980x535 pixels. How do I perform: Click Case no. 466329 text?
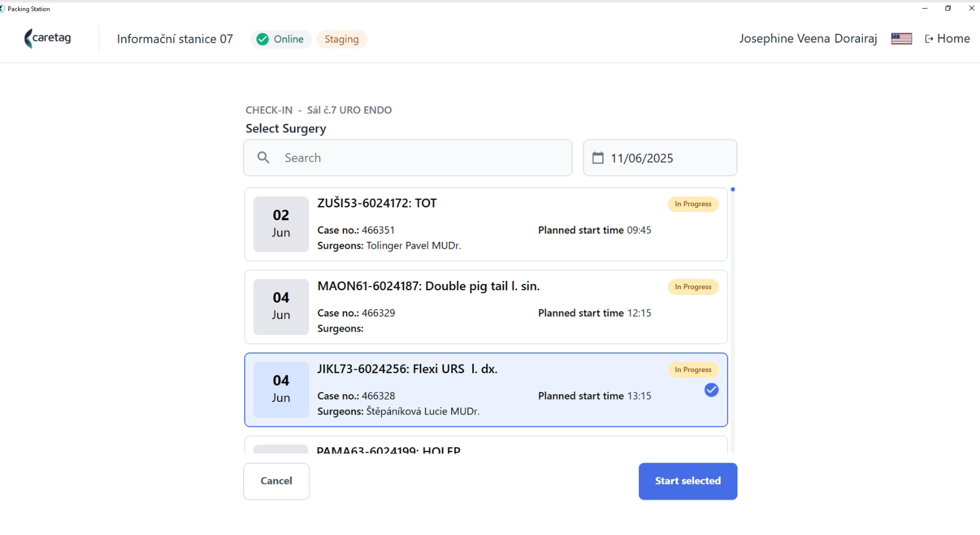[356, 313]
